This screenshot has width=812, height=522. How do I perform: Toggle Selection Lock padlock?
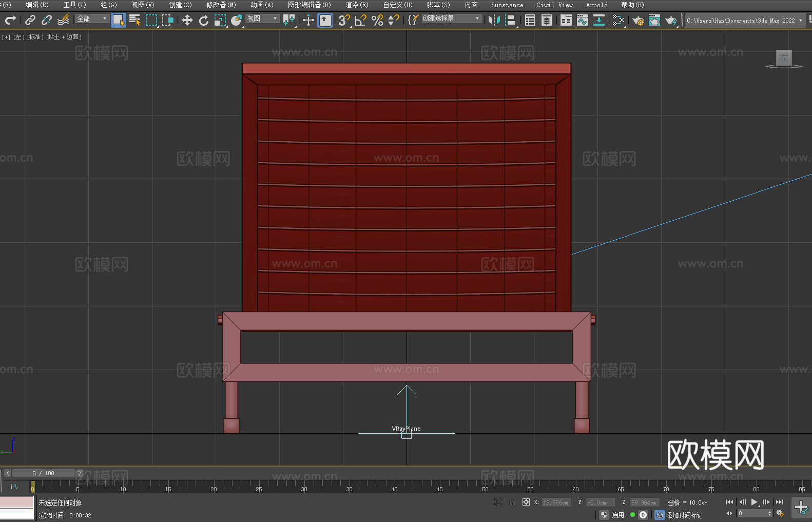512,502
